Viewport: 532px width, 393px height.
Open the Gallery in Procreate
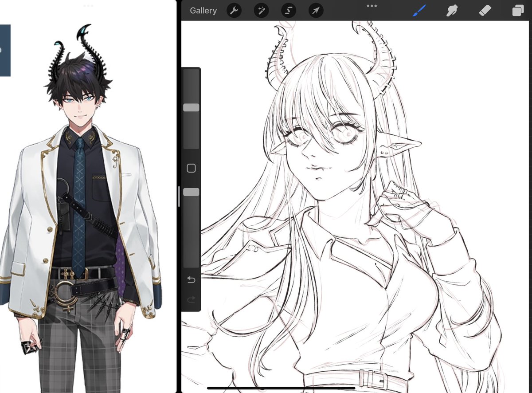(x=203, y=11)
